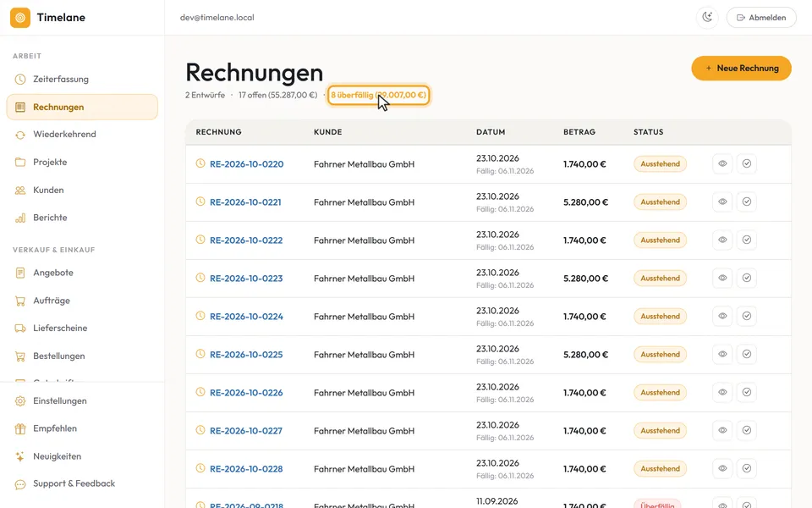Click the STATUS column header

[649, 132]
